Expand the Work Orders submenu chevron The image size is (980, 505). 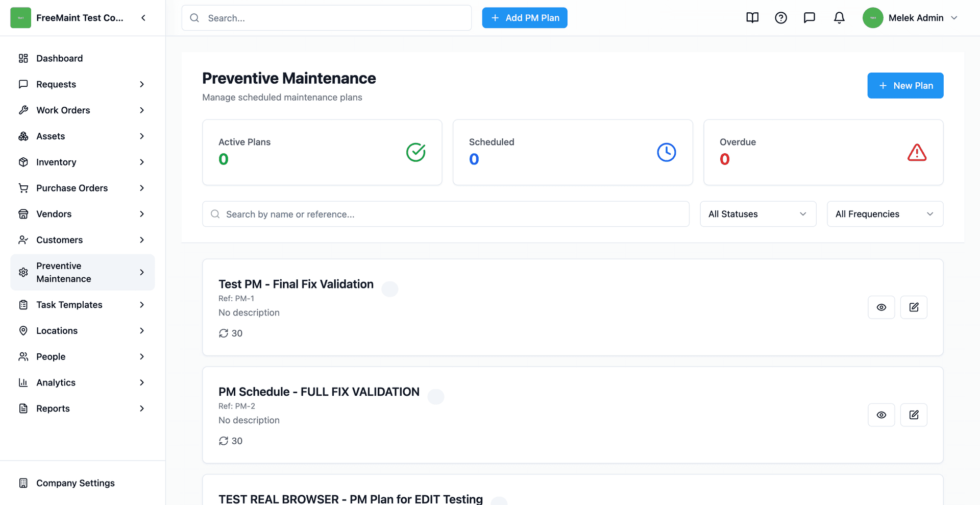[142, 110]
